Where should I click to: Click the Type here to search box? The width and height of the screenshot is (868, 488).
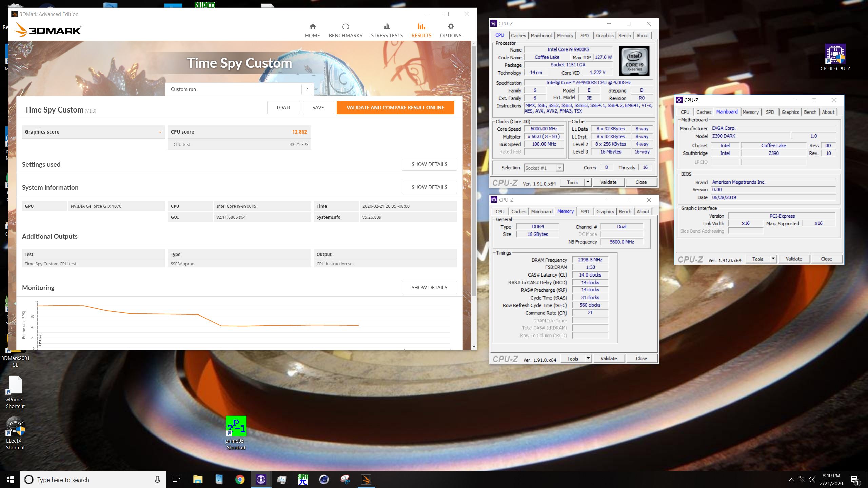(93, 480)
